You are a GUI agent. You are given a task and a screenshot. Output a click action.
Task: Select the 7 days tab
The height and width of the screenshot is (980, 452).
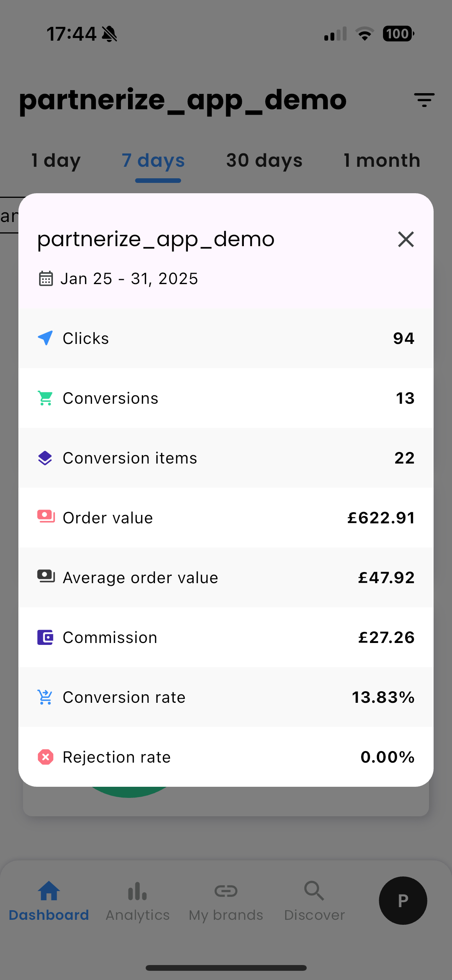click(x=153, y=161)
